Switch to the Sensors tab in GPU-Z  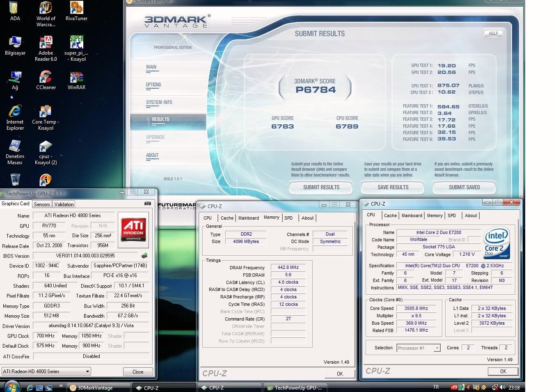tap(42, 204)
